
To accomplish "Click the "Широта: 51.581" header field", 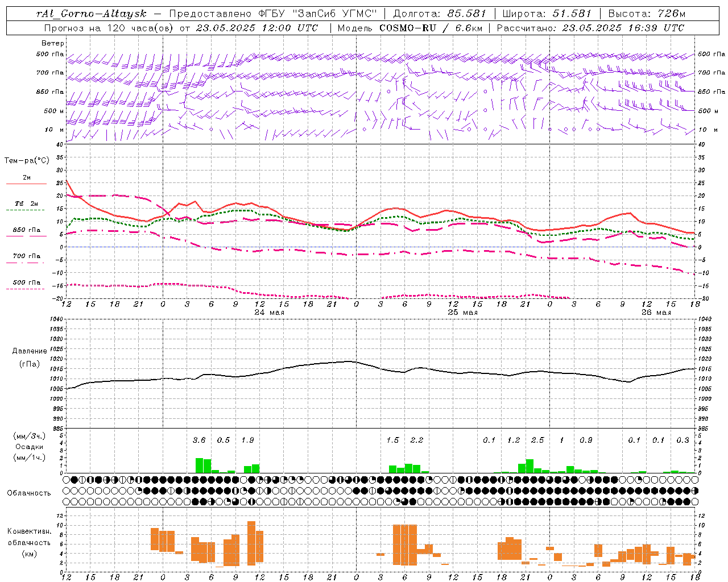I will [547, 14].
